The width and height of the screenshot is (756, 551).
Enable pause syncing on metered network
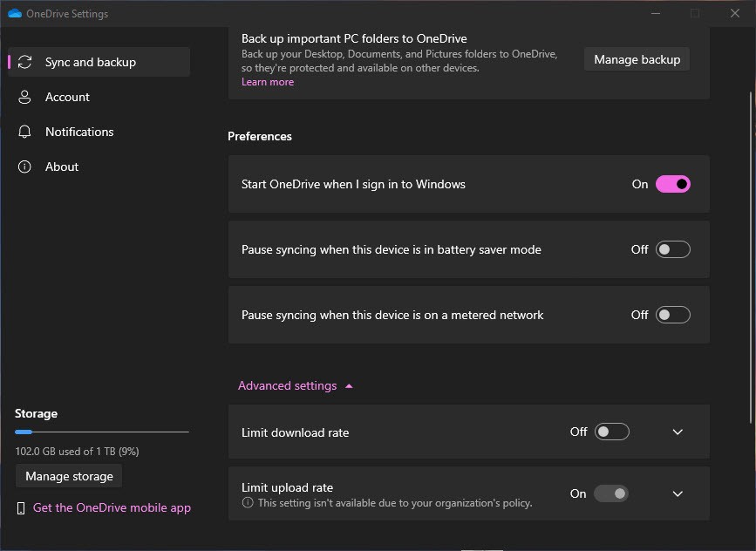pyautogui.click(x=671, y=315)
